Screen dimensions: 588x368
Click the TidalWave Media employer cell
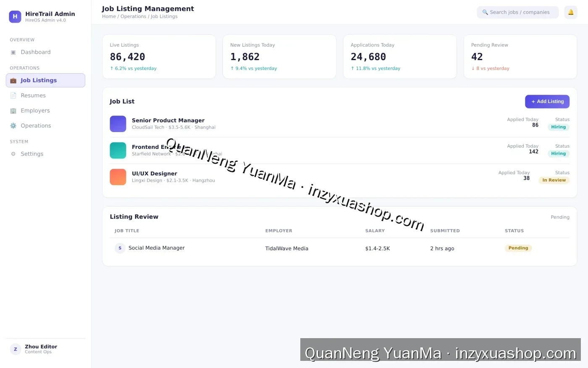pyautogui.click(x=287, y=249)
